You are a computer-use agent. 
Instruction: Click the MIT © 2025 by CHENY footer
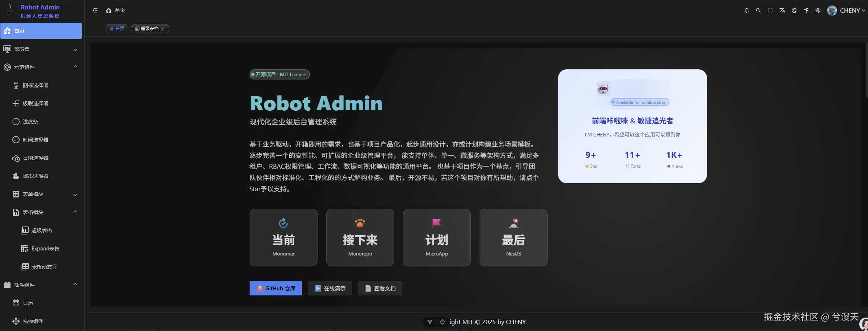coord(488,322)
